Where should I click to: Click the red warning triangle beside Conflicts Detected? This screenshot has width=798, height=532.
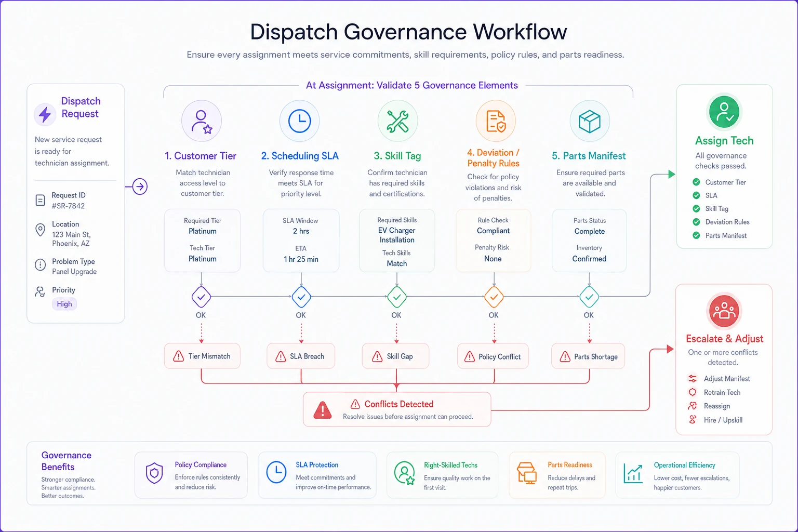click(323, 410)
